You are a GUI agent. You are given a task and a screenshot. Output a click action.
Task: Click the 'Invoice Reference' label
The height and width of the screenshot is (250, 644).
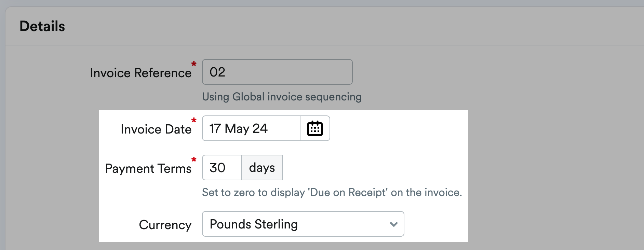click(x=140, y=73)
